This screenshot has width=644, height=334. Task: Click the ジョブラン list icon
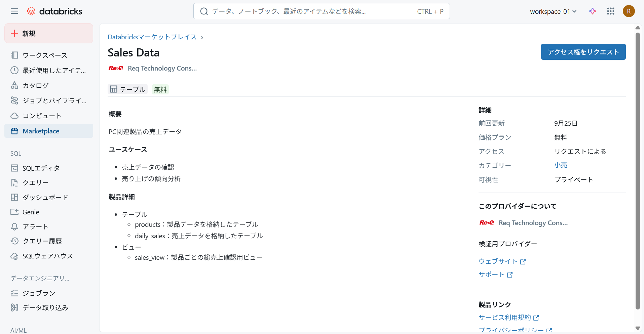pyautogui.click(x=14, y=293)
